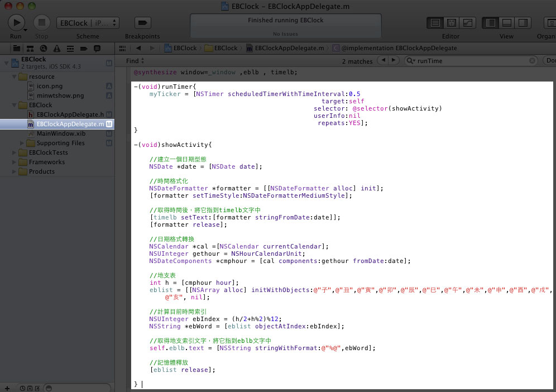556x392 pixels.
Task: Clear the search field text
Action: point(532,61)
